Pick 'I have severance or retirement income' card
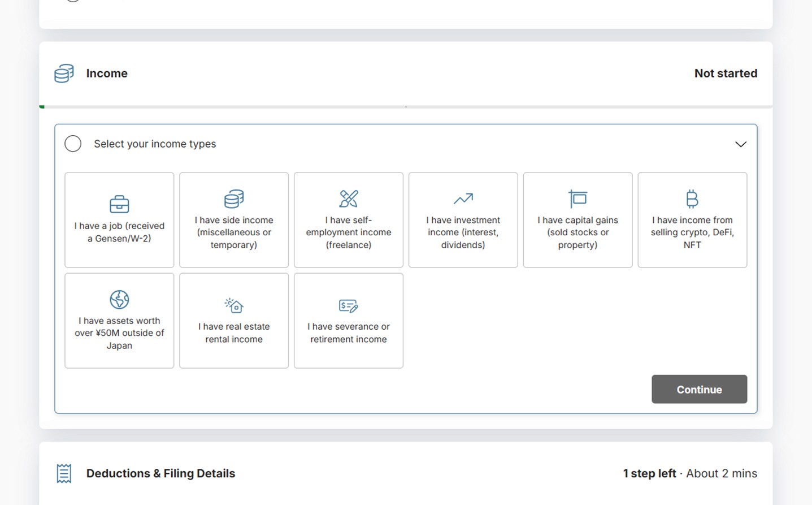The height and width of the screenshot is (505, 812). tap(349, 321)
